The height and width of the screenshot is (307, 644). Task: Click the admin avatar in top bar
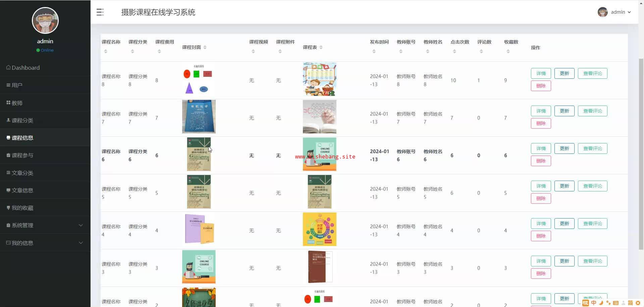click(x=602, y=12)
